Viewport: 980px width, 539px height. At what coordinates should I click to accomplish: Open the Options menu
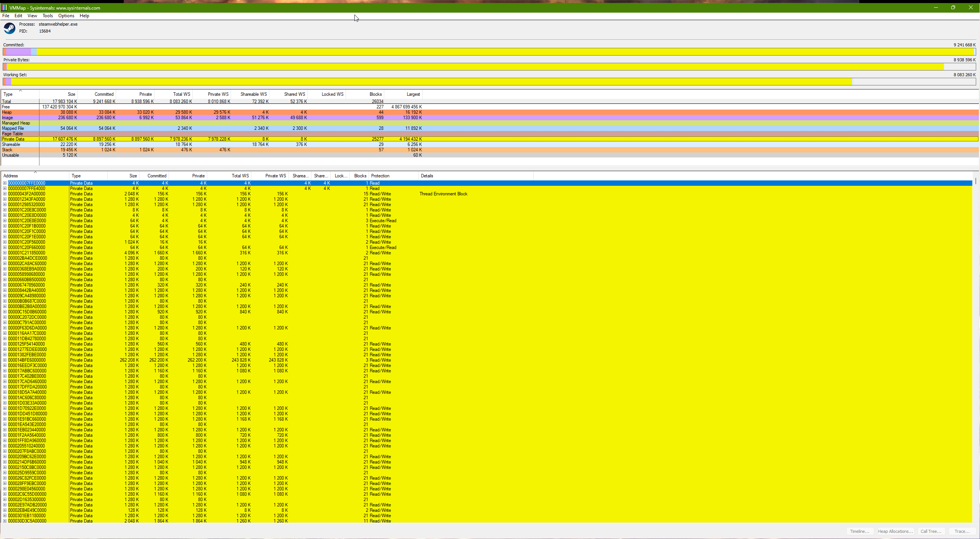coord(66,16)
